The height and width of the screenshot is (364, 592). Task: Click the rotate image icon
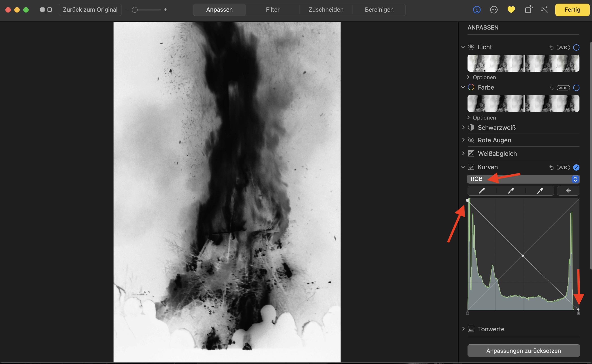(x=528, y=10)
